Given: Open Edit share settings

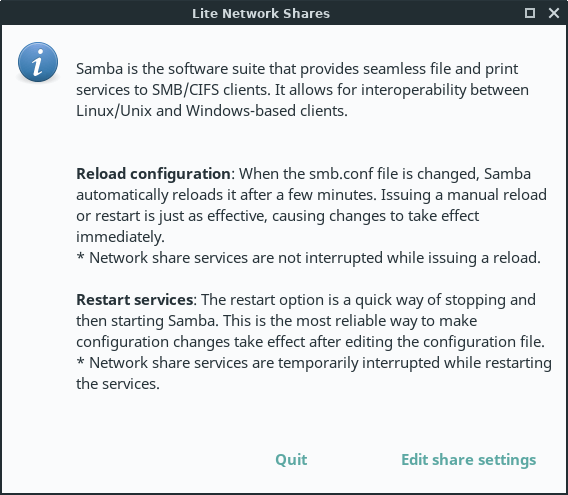Looking at the screenshot, I should [x=468, y=459].
